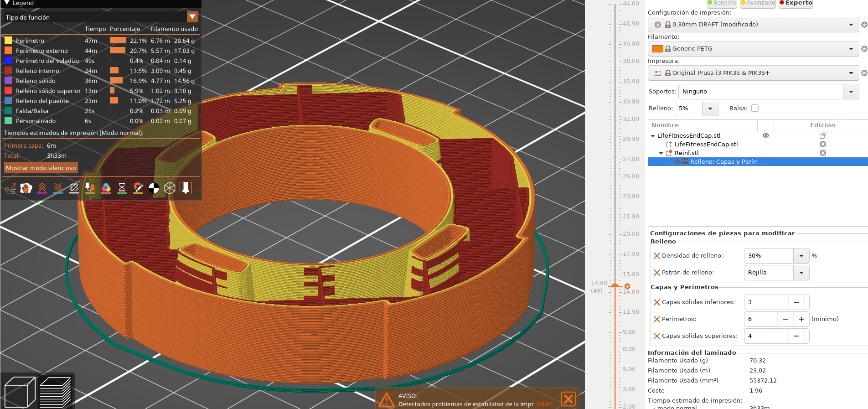Viewport: 868px width, 409px height.
Task: Open the Más link in the warning
Action: click(x=544, y=404)
